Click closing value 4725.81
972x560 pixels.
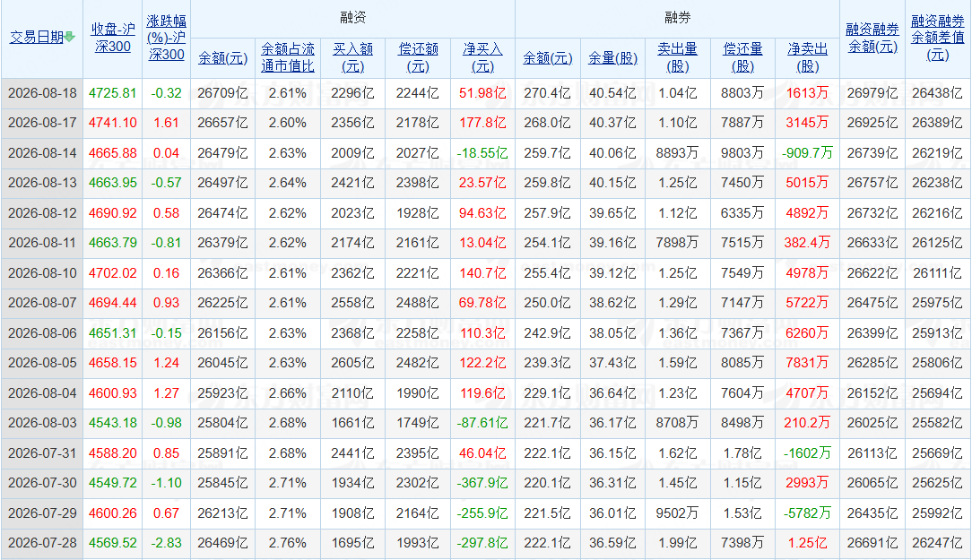pyautogui.click(x=112, y=93)
